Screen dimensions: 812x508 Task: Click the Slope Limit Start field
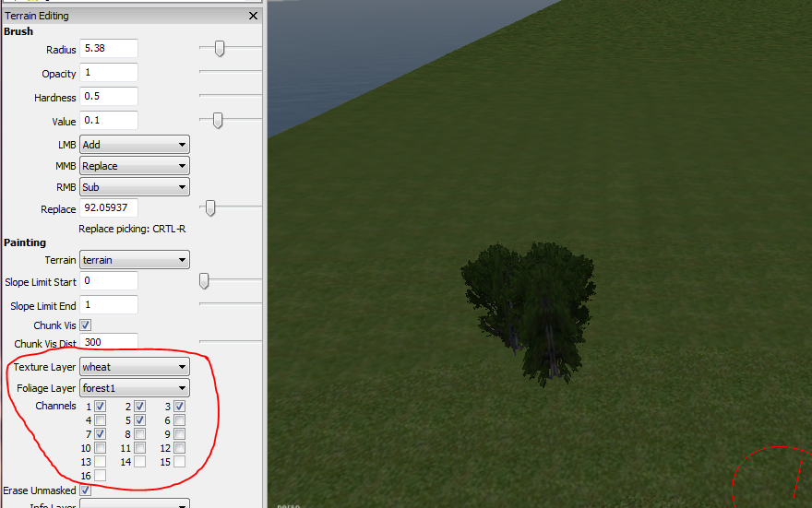pyautogui.click(x=109, y=281)
